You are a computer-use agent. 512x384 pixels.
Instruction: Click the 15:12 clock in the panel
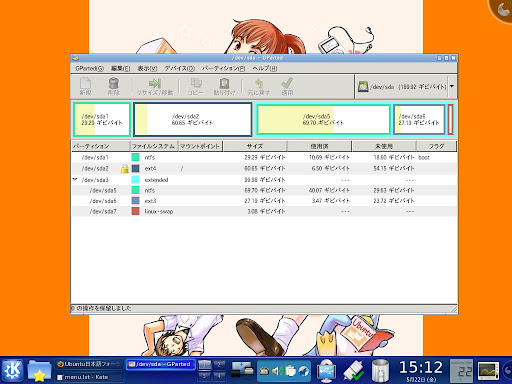[421, 367]
